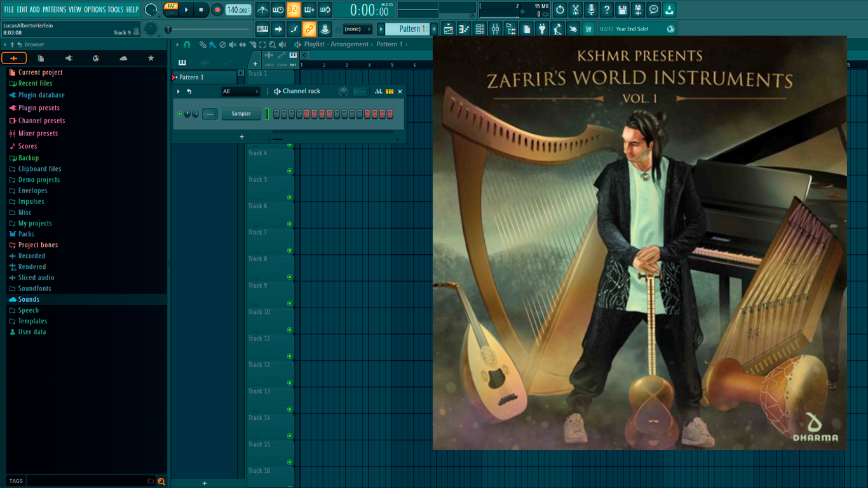
Task: Toggle link icon for multilink controllers
Action: point(309,29)
